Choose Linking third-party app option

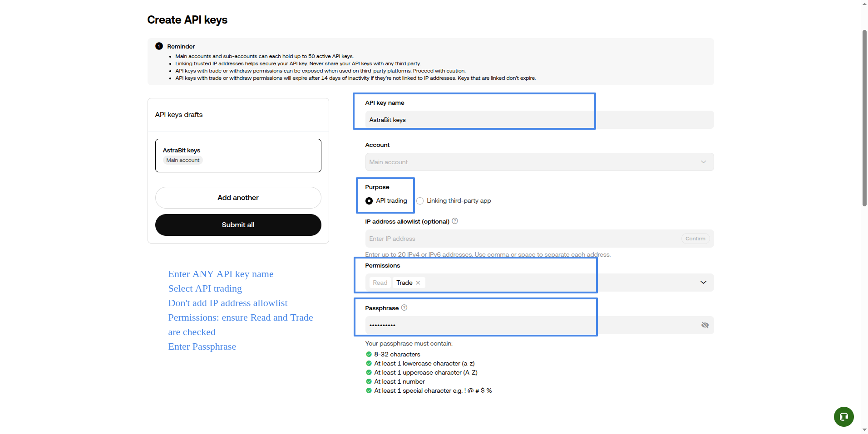tap(420, 201)
